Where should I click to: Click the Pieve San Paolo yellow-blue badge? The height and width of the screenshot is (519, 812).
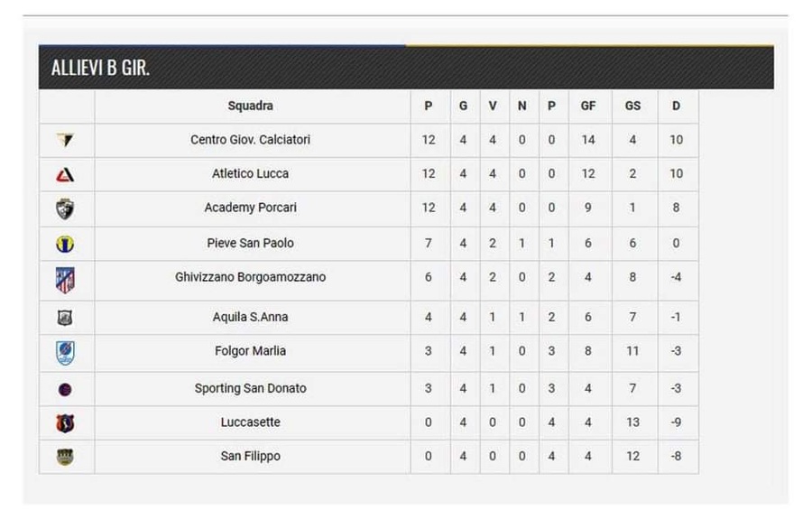[65, 244]
